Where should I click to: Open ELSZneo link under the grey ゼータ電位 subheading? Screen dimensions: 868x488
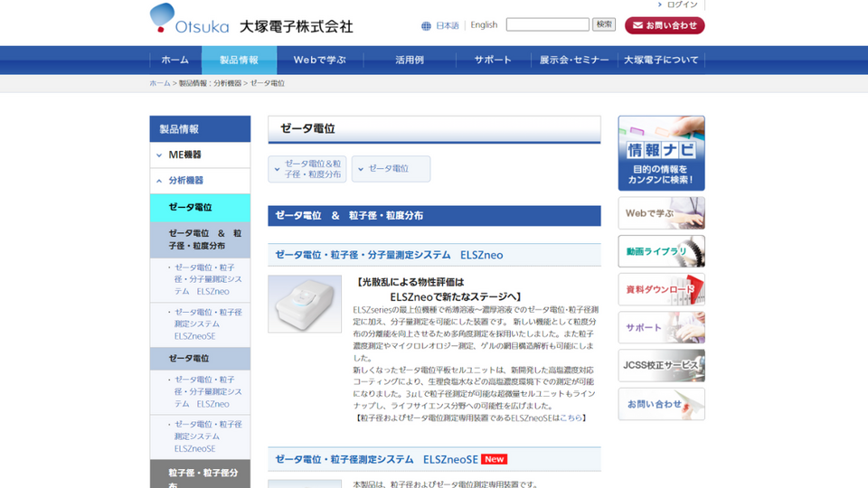208,391
